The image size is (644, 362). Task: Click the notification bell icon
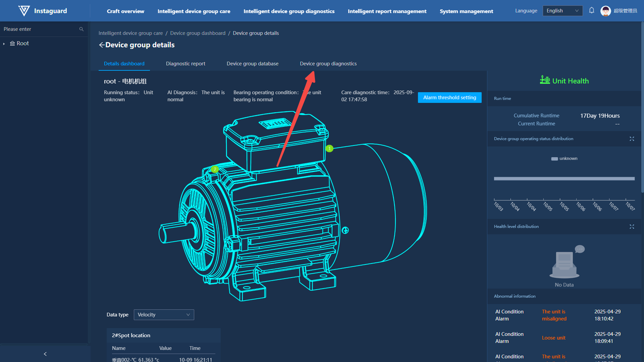click(x=592, y=11)
